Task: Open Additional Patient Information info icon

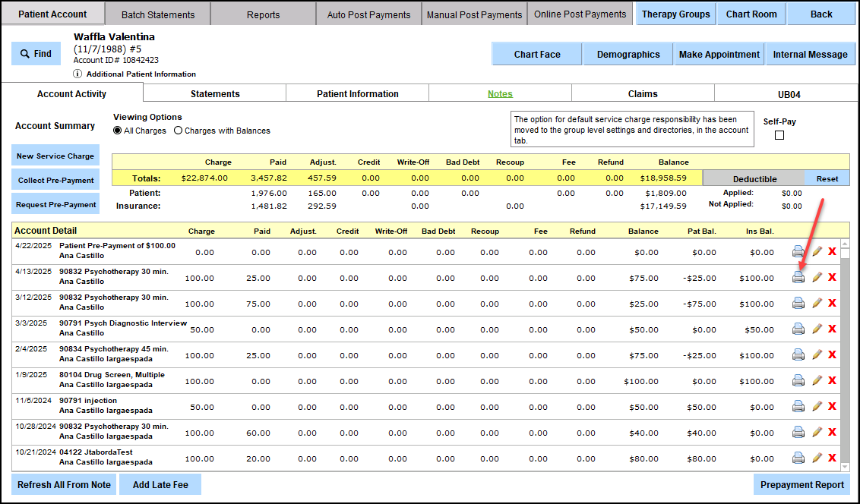Action: [77, 74]
